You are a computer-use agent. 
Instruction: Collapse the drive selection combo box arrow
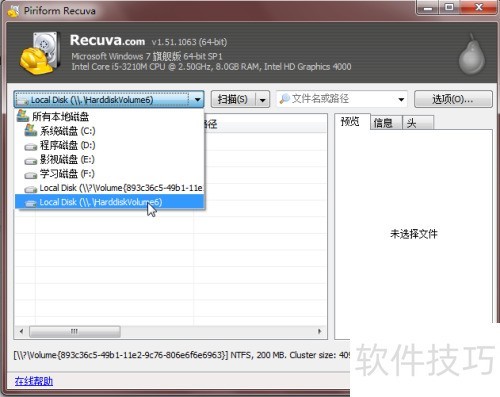tap(197, 99)
